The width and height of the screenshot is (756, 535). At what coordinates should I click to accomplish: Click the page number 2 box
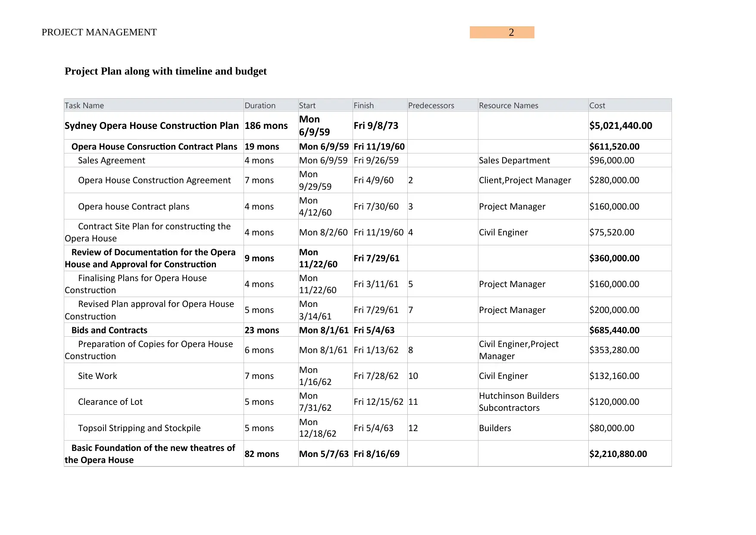(502, 32)
